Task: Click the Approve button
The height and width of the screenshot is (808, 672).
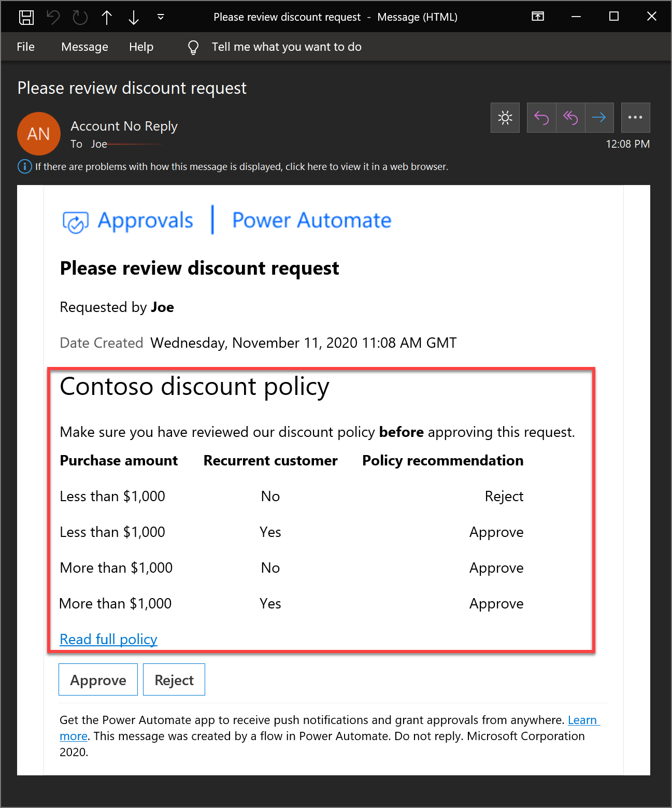Action: 98,679
